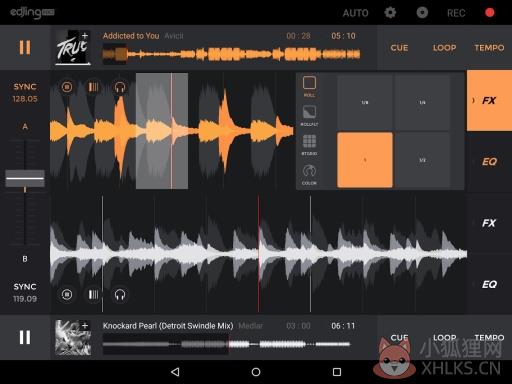This screenshot has height=384, width=512.
Task: Open deck A LOOP tab
Action: 444,48
